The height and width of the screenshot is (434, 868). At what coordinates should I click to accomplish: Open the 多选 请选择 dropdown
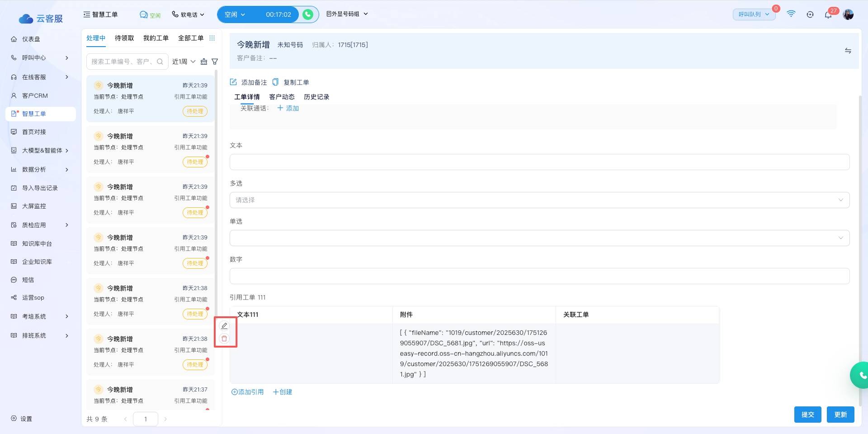tap(539, 200)
